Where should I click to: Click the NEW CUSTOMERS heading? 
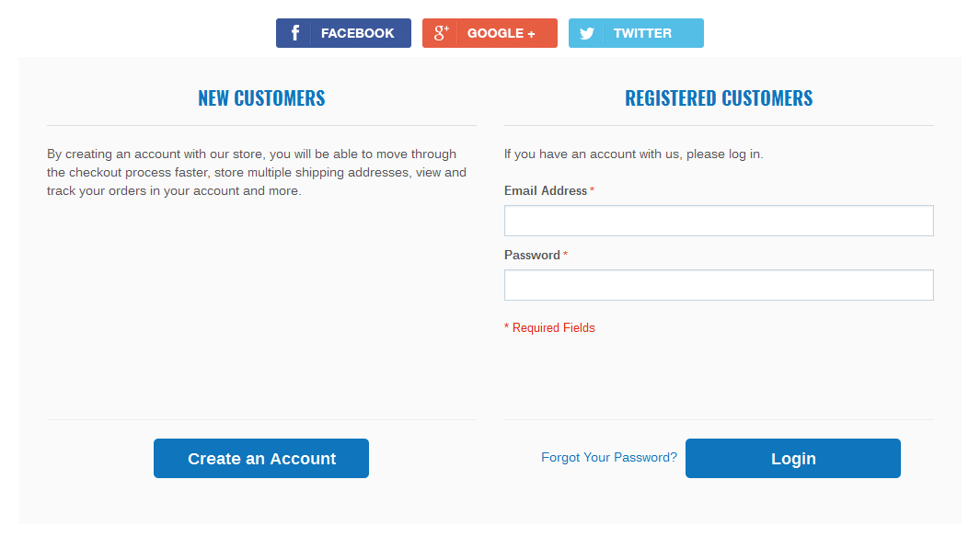[261, 98]
